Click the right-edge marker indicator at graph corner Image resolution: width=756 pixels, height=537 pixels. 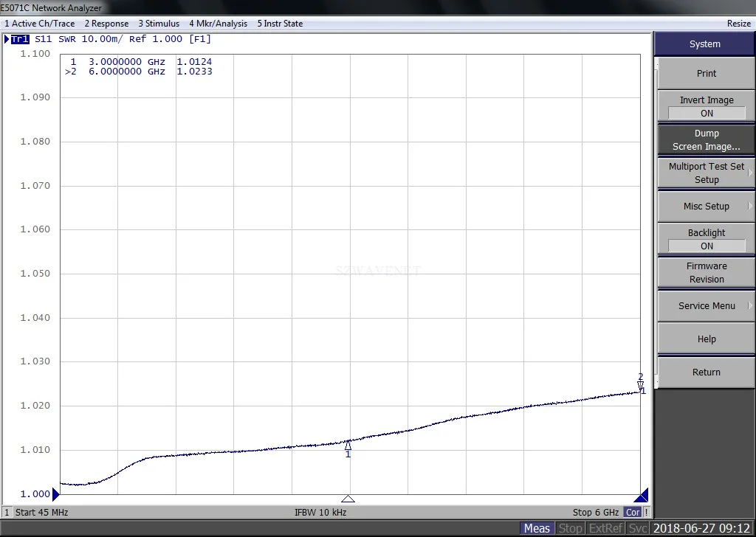tap(642, 495)
